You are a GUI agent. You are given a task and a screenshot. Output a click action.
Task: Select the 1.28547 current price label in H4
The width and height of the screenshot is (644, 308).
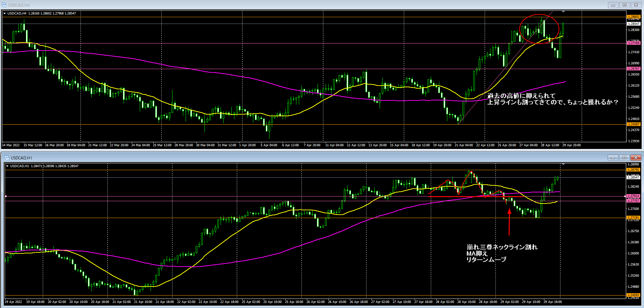click(634, 24)
